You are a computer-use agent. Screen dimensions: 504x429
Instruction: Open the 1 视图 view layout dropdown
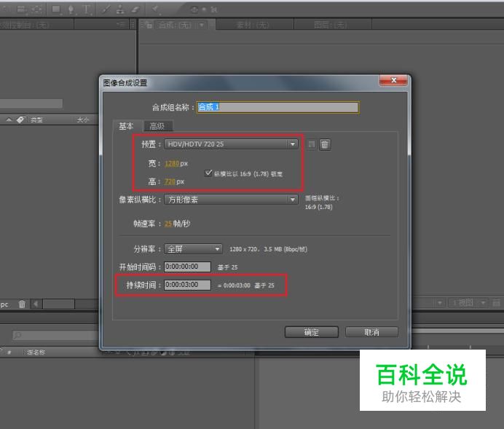pos(468,303)
